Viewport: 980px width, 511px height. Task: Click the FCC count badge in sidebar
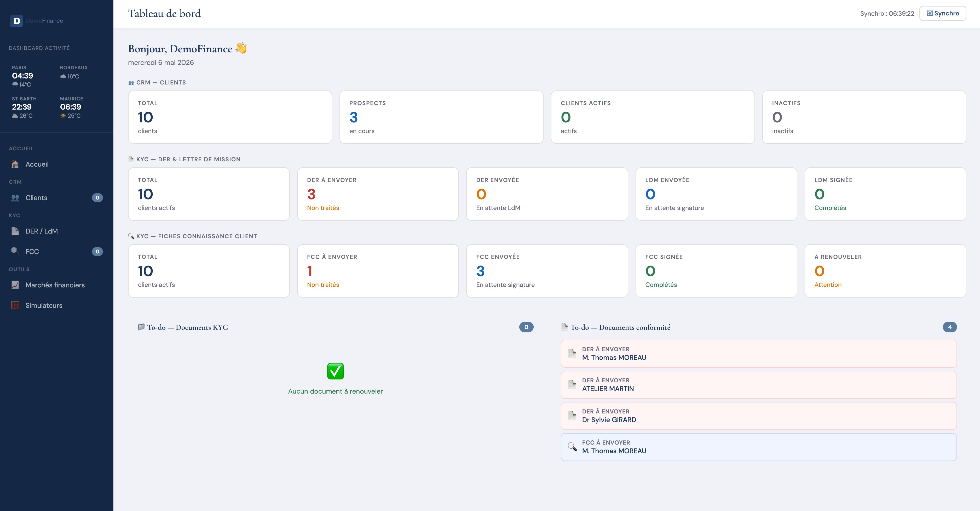[97, 251]
